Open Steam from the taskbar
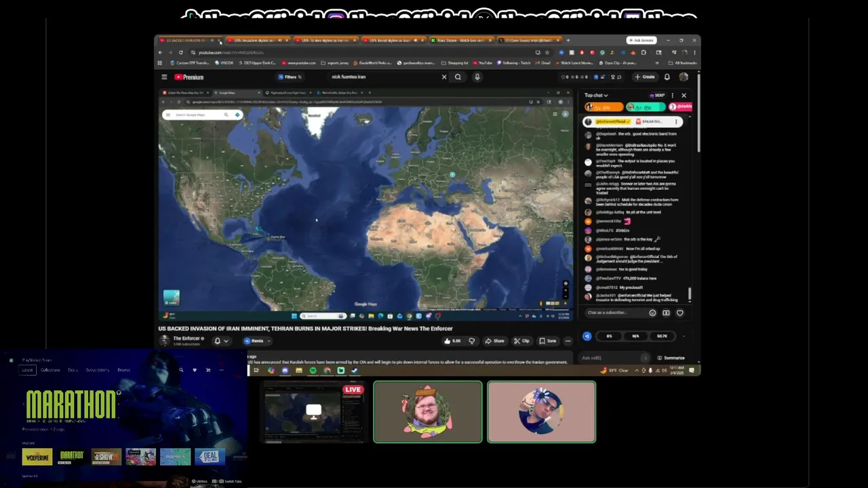 click(354, 371)
